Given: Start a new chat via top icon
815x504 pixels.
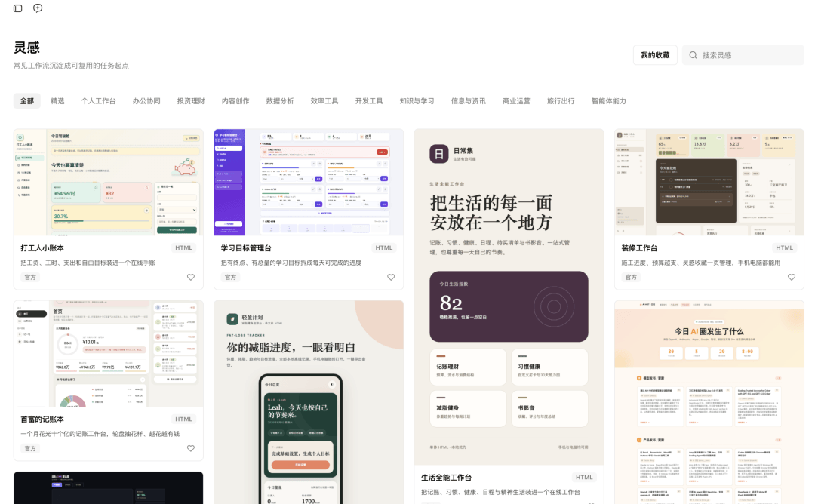Looking at the screenshot, I should 38,8.
